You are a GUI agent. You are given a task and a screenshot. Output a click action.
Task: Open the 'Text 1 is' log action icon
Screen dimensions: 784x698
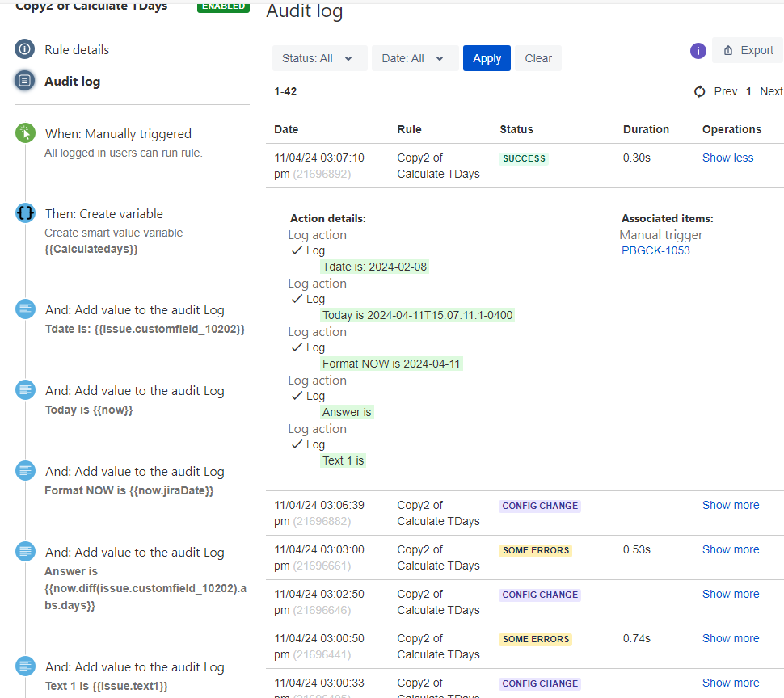tap(25, 666)
